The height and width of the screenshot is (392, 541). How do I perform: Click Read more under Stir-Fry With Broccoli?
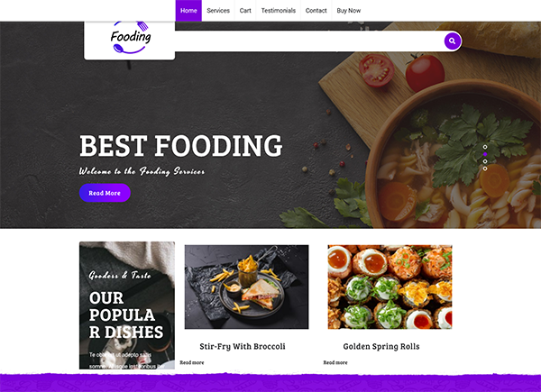[x=192, y=362]
